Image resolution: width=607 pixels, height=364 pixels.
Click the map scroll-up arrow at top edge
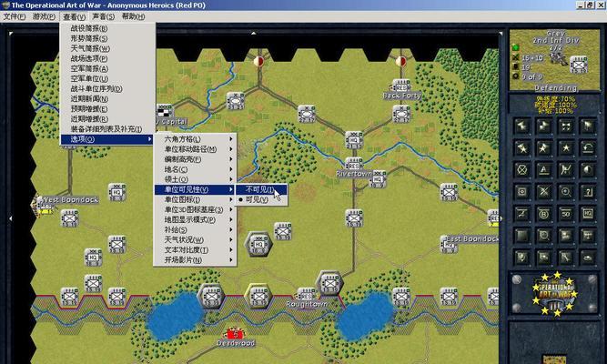(x=254, y=34)
